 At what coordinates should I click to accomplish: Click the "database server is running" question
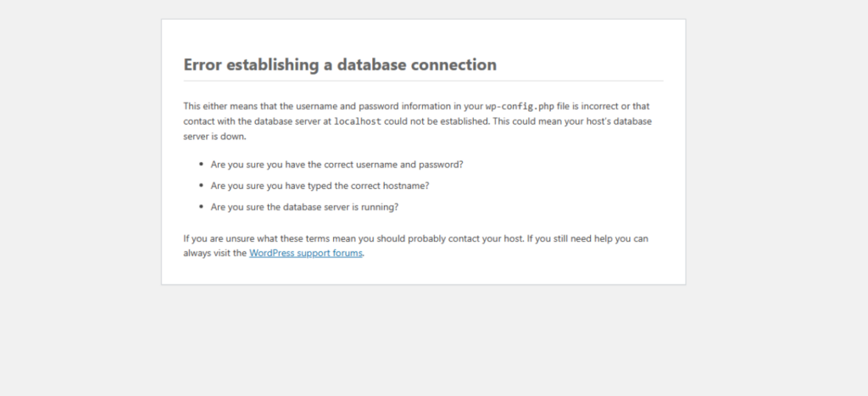click(x=304, y=206)
